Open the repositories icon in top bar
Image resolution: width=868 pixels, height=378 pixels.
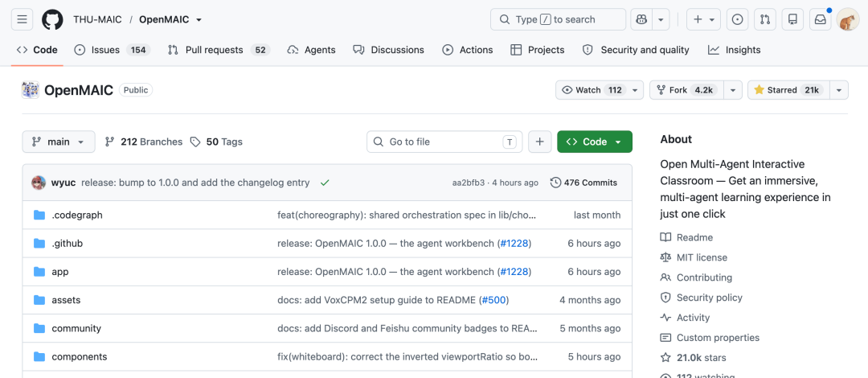coord(792,19)
